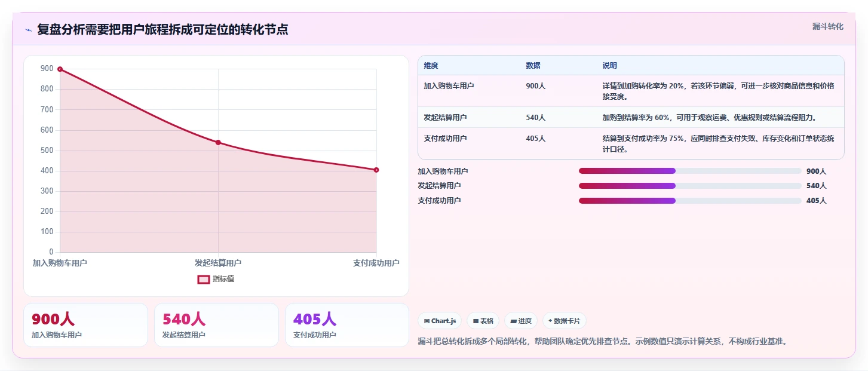Click the page title 复盘分析需要把用户旅程

[162, 30]
